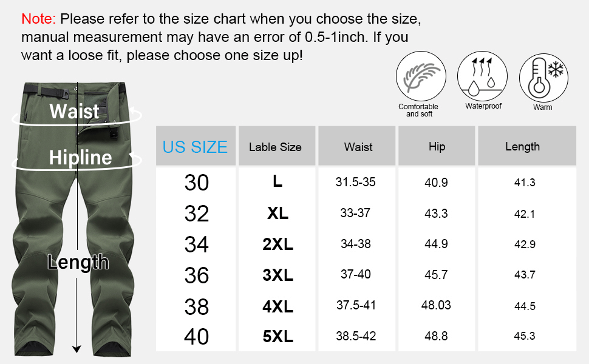Image resolution: width=589 pixels, height=364 pixels.
Task: Select the Hipline label on pants
Action: [x=80, y=158]
